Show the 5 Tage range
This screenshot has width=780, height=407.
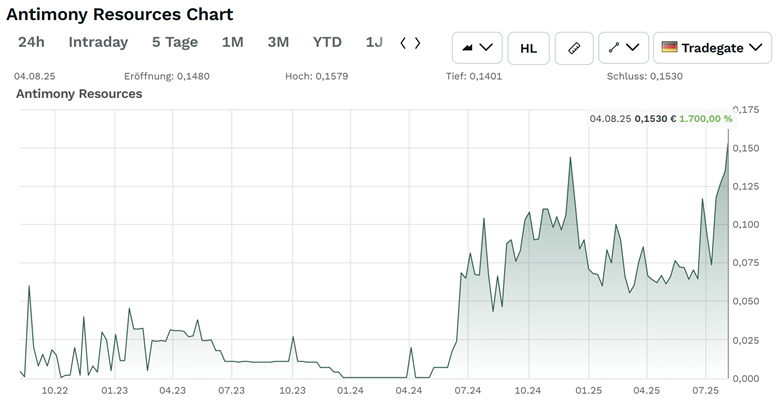(175, 42)
